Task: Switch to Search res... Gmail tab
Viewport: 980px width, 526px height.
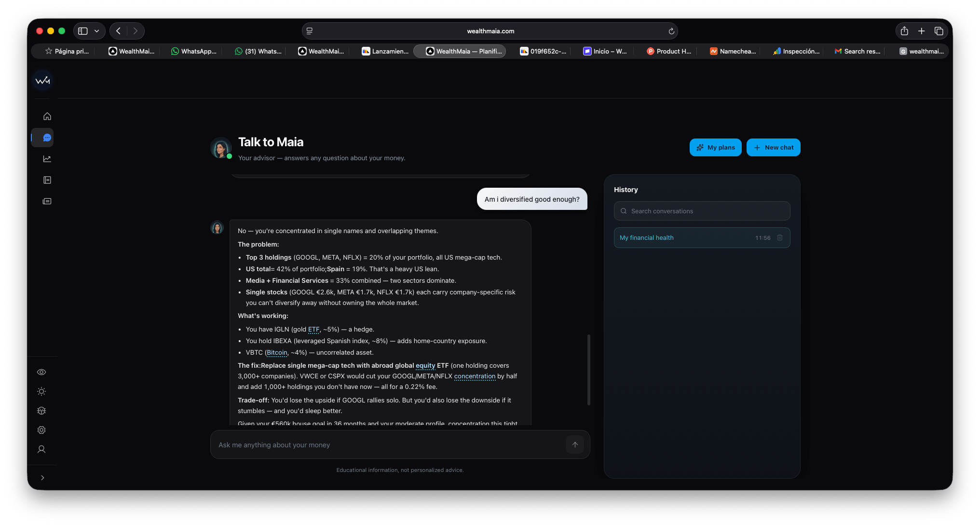Action: [857, 51]
